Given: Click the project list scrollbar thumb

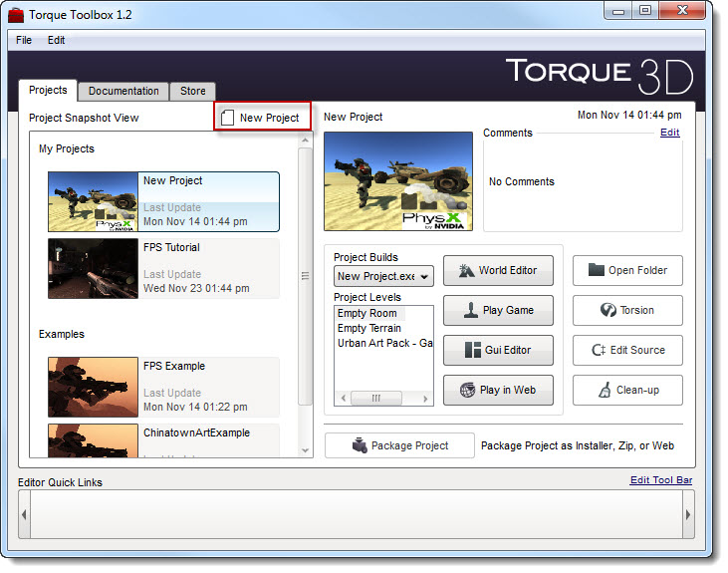Looking at the screenshot, I should pos(305,276).
